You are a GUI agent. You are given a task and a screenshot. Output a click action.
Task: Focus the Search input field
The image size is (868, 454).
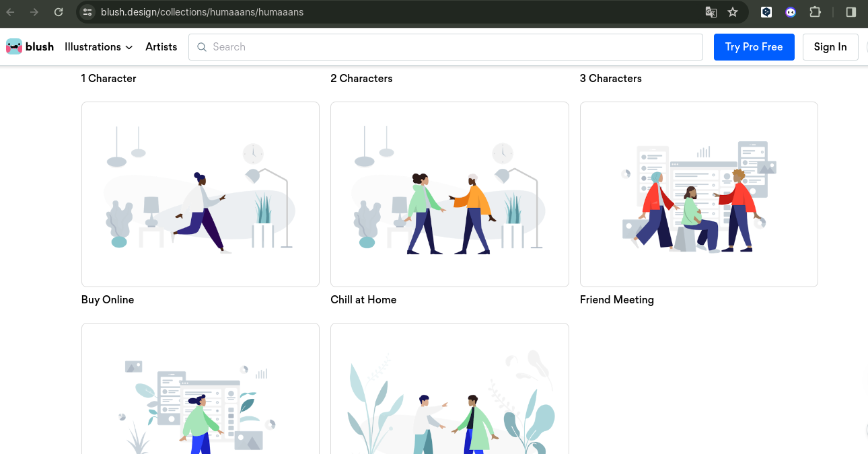click(x=445, y=47)
